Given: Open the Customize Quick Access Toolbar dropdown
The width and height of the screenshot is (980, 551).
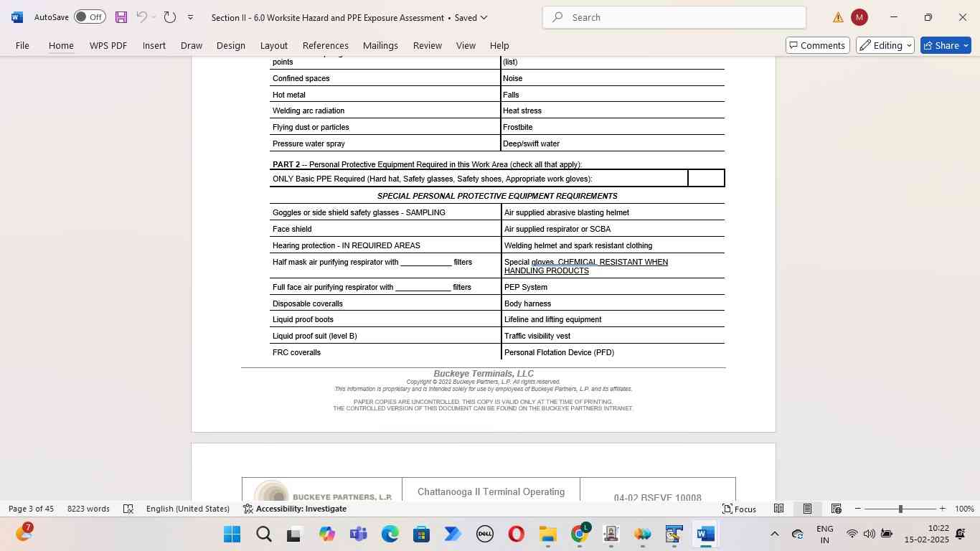Looking at the screenshot, I should click(190, 17).
